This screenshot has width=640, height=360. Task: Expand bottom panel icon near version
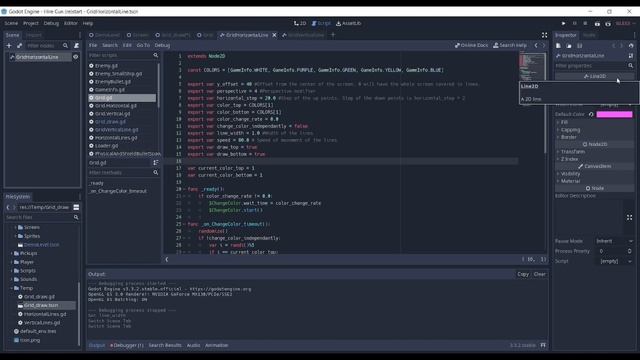(x=543, y=345)
